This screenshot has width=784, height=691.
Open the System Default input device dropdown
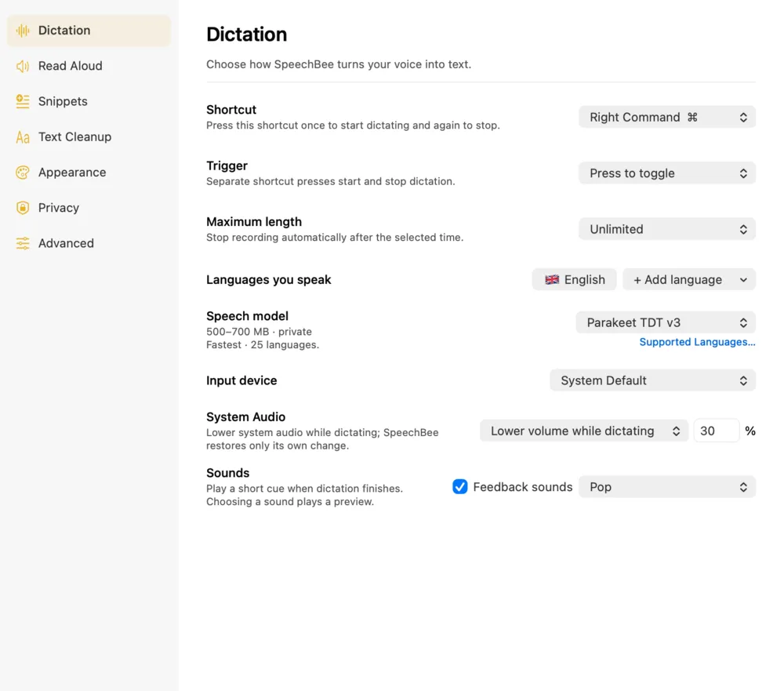pyautogui.click(x=652, y=380)
